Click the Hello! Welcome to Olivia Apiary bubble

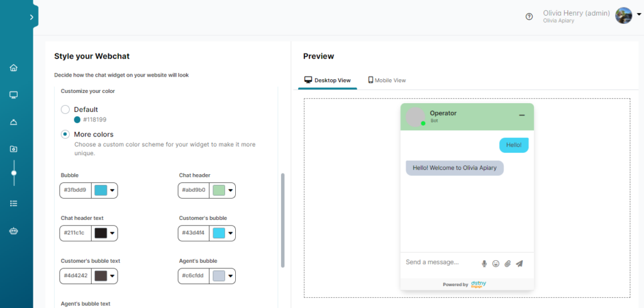pyautogui.click(x=455, y=168)
